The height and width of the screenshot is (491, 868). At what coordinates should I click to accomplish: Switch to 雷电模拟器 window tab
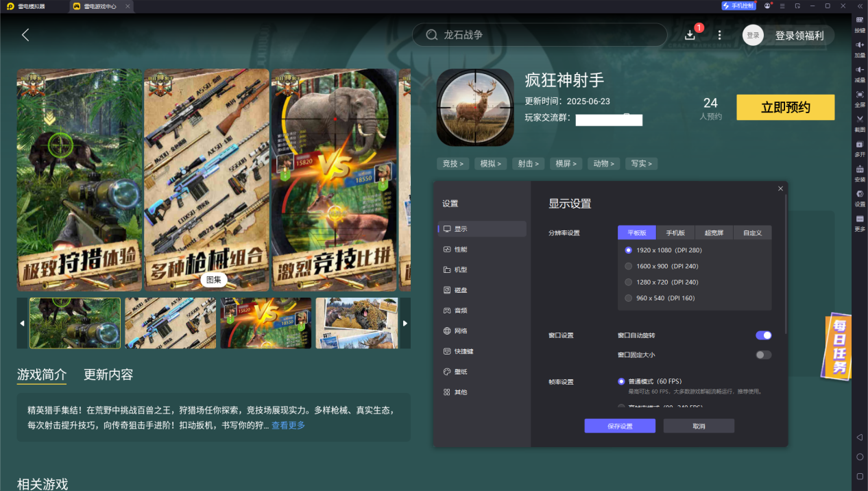tap(32, 6)
